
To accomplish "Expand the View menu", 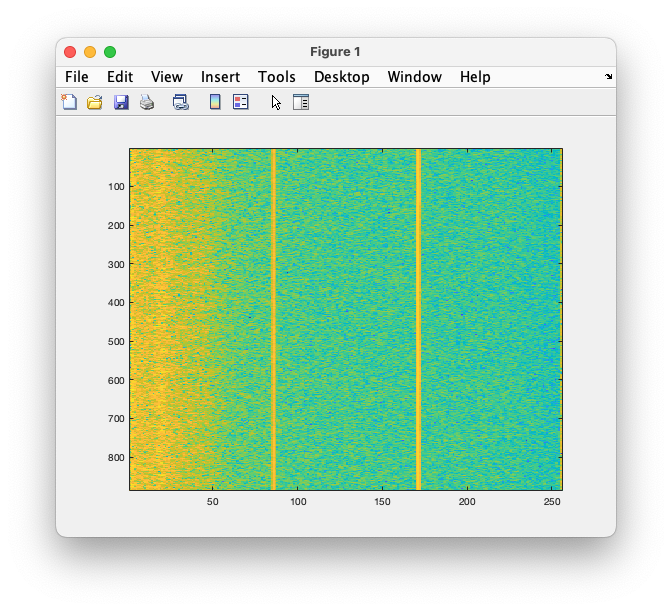I will tap(167, 77).
